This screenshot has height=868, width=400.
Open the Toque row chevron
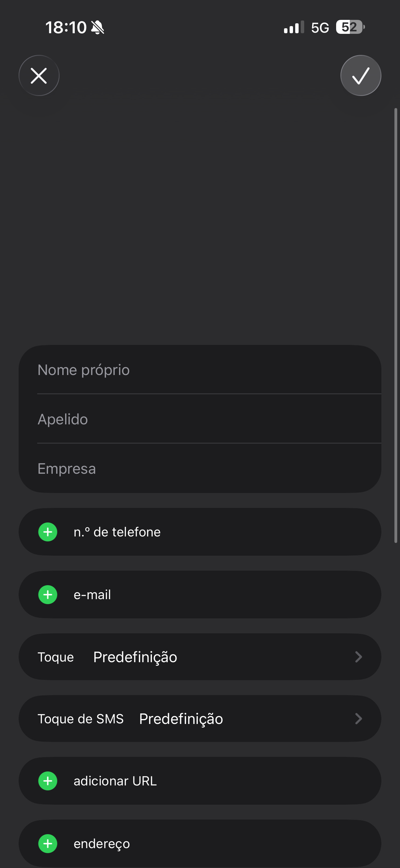[x=358, y=657]
